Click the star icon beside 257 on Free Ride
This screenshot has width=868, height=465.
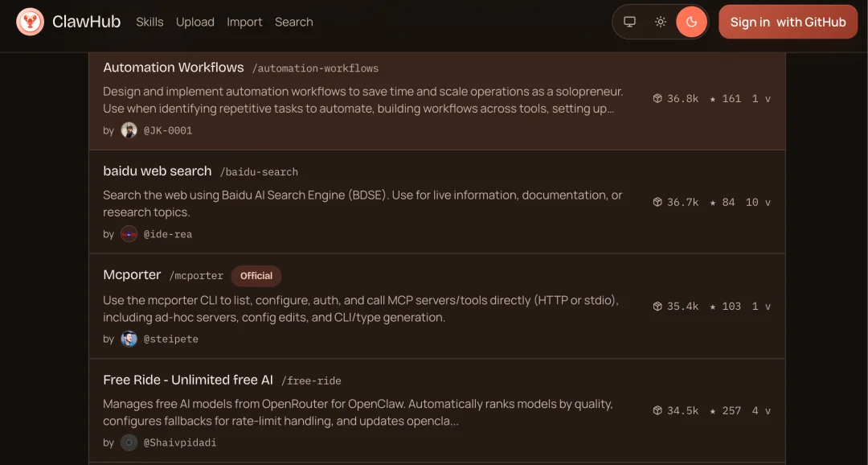711,410
